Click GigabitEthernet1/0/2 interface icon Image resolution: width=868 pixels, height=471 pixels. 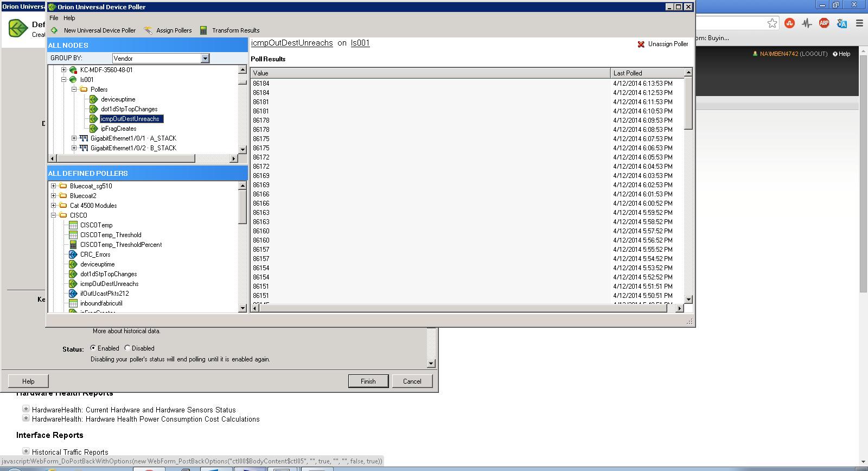tap(84, 148)
